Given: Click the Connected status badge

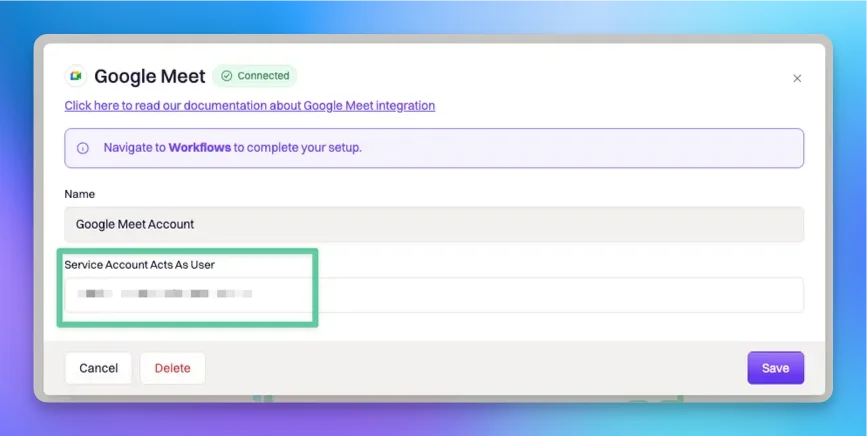Looking at the screenshot, I should click(254, 76).
